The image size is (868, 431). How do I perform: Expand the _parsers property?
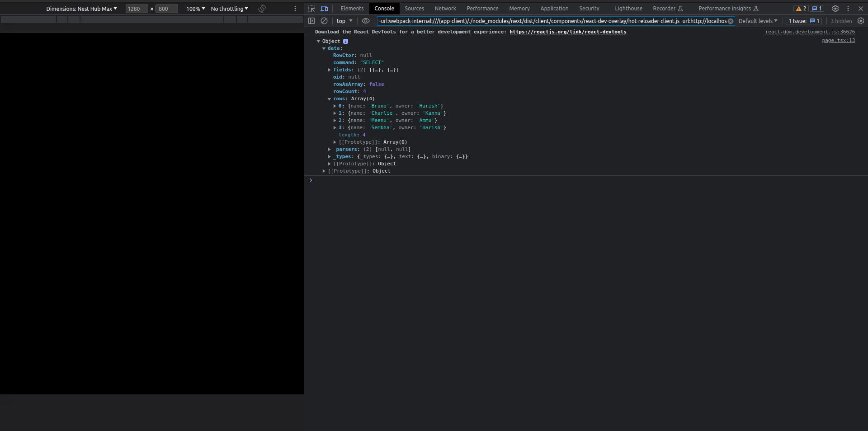[329, 150]
